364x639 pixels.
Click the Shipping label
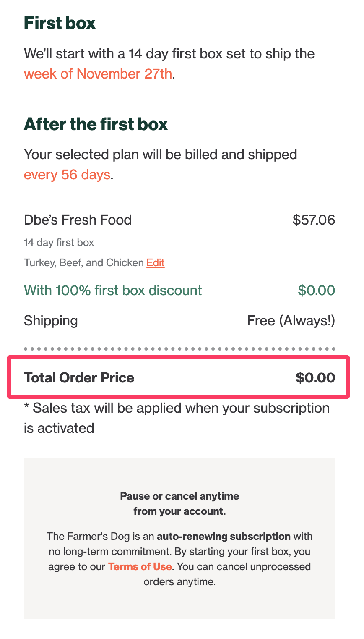[x=51, y=321]
